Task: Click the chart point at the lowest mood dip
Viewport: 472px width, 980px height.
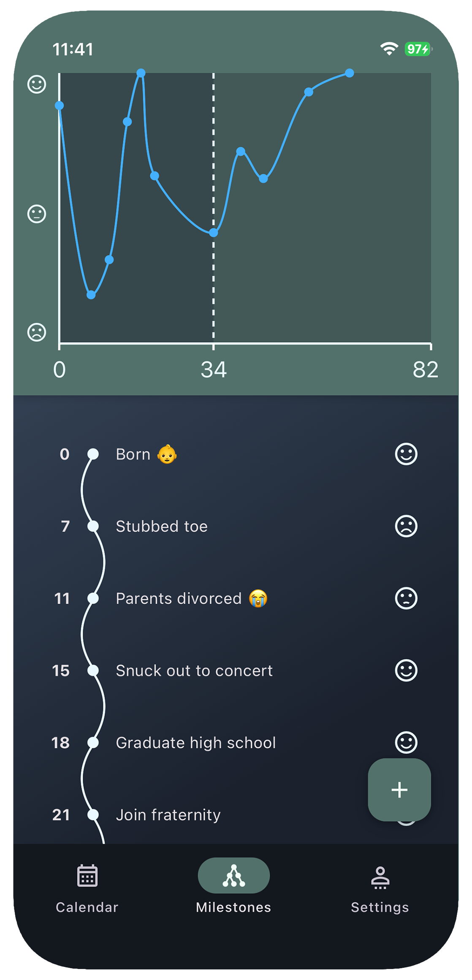Action: click(x=91, y=296)
